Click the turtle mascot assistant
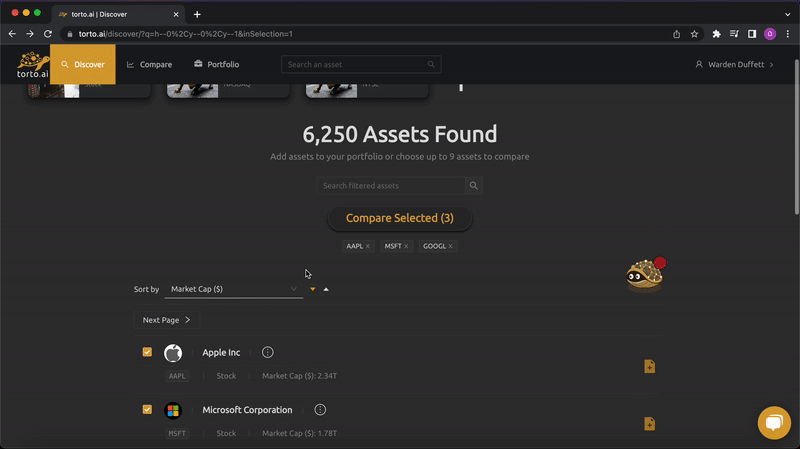800x449 pixels. pos(645,275)
